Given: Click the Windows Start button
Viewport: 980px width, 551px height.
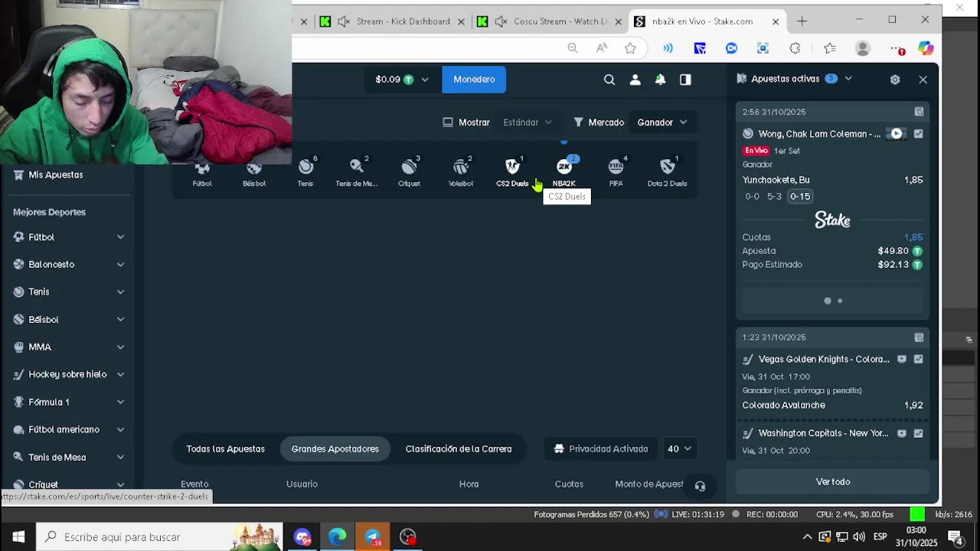Looking at the screenshot, I should click(18, 537).
